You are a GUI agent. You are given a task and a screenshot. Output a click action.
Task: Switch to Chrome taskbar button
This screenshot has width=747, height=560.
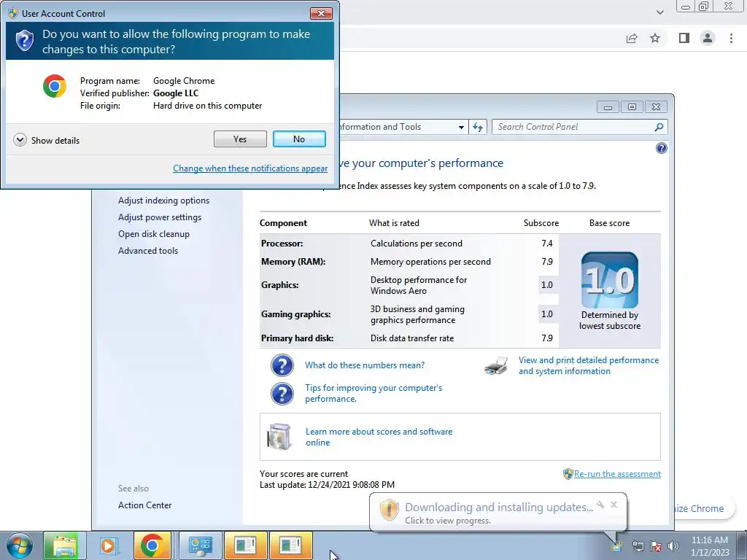152,545
